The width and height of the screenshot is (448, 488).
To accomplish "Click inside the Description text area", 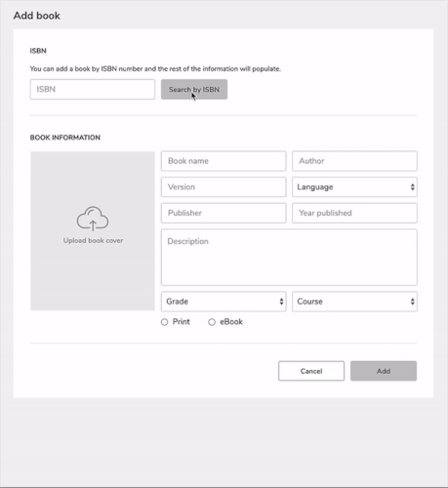I will (x=289, y=258).
